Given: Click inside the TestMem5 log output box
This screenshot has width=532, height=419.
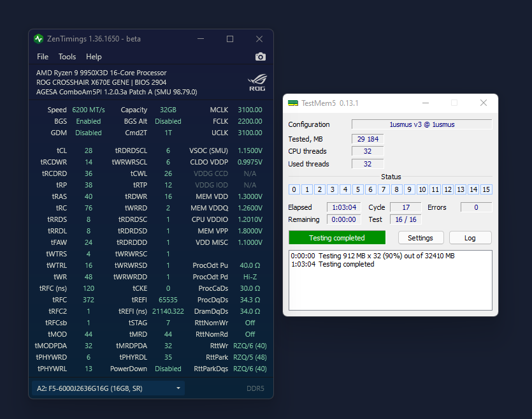Looking at the screenshot, I should pos(390,287).
